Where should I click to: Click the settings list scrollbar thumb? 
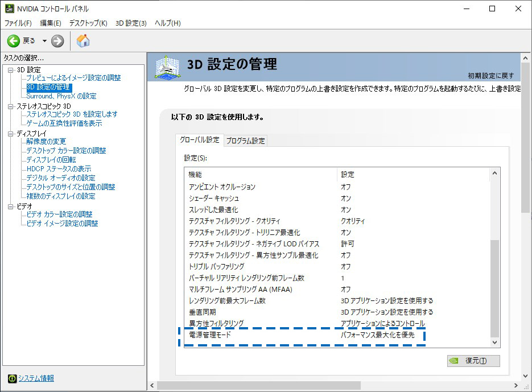(x=494, y=288)
